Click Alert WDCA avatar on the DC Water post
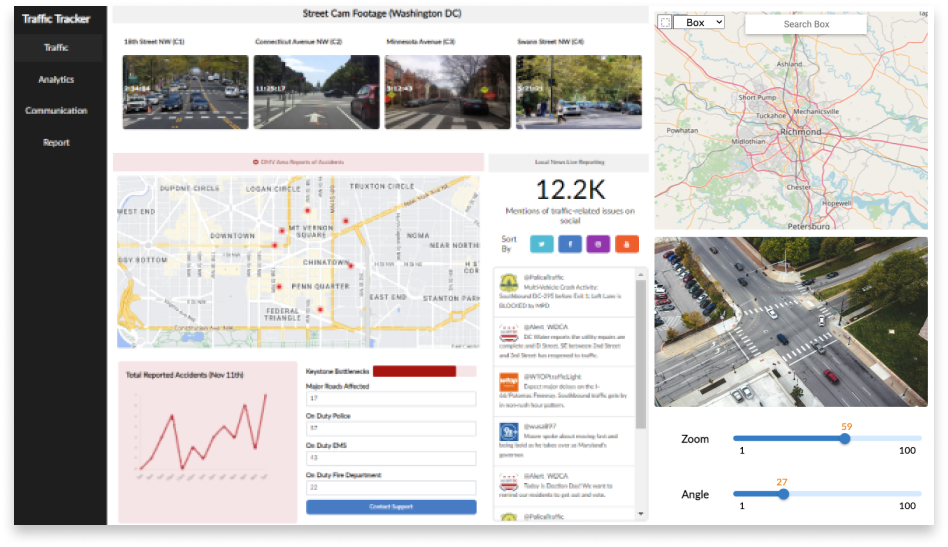 pyautogui.click(x=508, y=332)
